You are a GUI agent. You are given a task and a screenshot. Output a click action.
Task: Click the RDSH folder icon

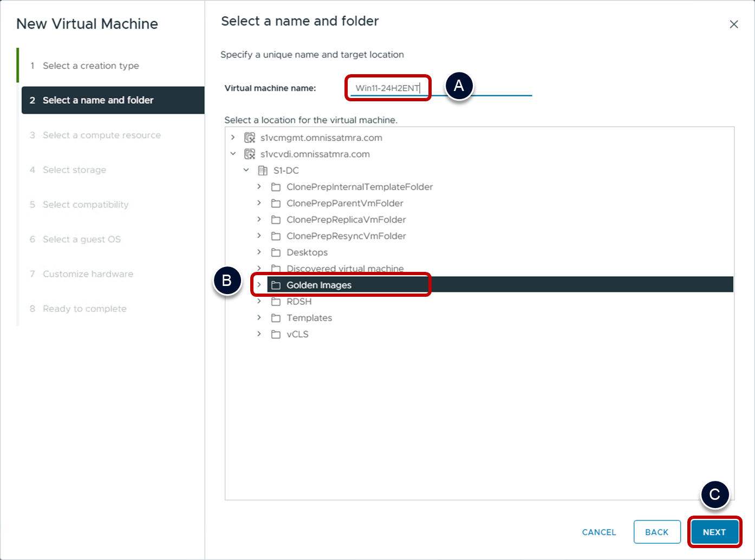pyautogui.click(x=276, y=302)
